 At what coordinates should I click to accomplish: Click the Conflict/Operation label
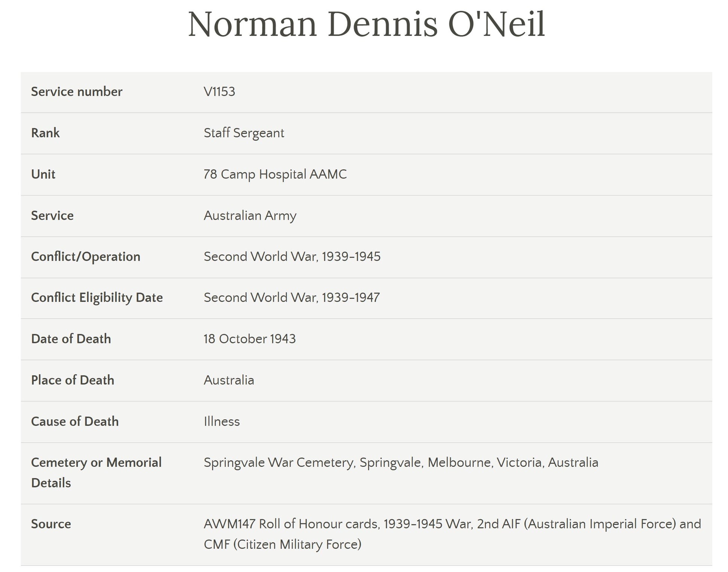click(86, 257)
